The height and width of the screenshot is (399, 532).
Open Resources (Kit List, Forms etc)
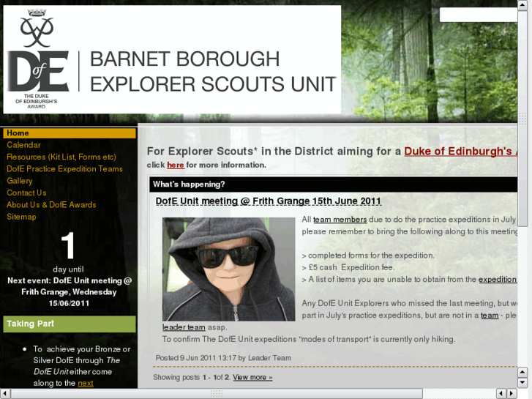point(61,157)
